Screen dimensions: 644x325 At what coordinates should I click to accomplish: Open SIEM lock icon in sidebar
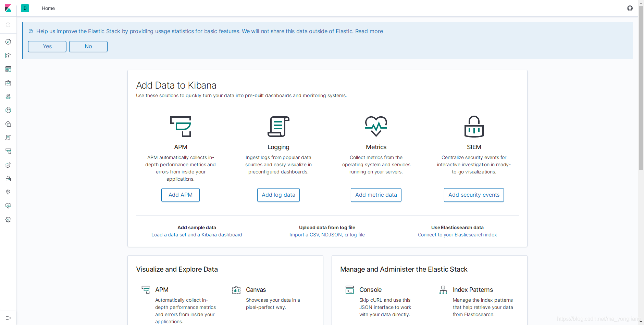pyautogui.click(x=8, y=179)
